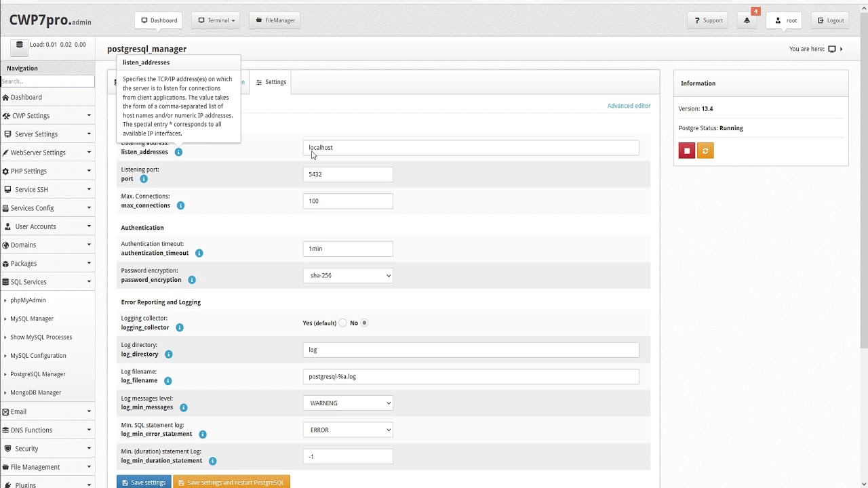Image resolution: width=868 pixels, height=488 pixels.
Task: Click the log_filename input field
Action: 471,376
